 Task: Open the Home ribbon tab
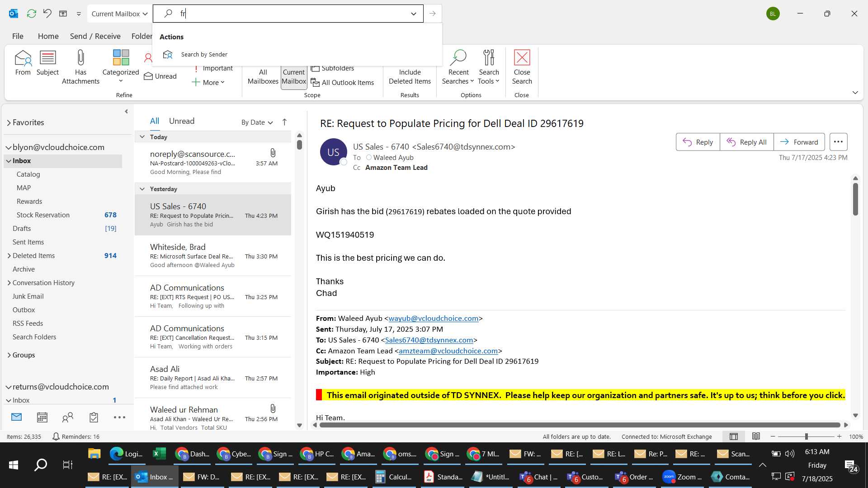click(x=48, y=36)
